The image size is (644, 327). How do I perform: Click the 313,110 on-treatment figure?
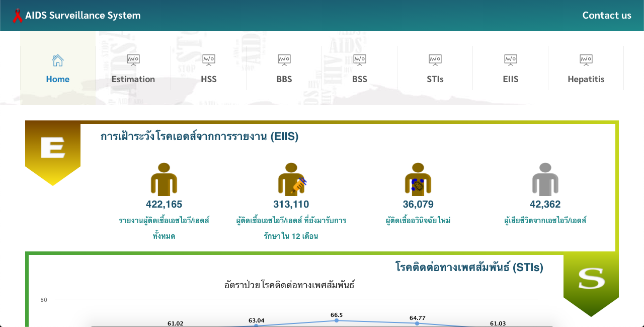click(x=291, y=205)
